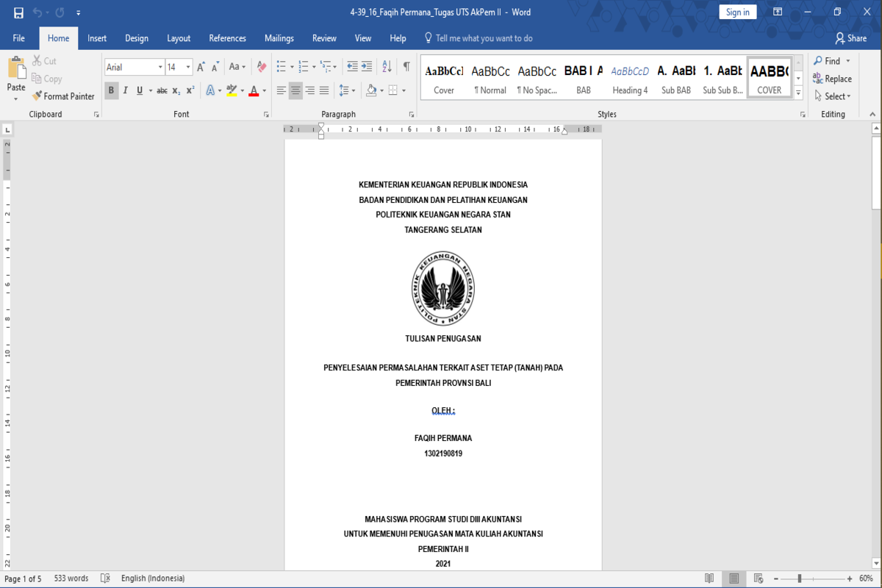Activate the Format Painter tool
The image size is (882, 588).
(x=63, y=96)
